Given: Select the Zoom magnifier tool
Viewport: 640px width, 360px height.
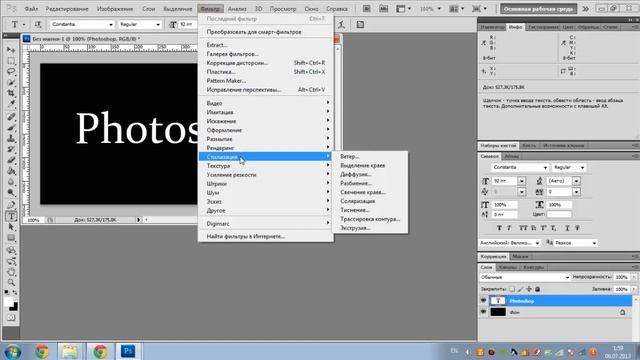Looking at the screenshot, I should coord(11,282).
